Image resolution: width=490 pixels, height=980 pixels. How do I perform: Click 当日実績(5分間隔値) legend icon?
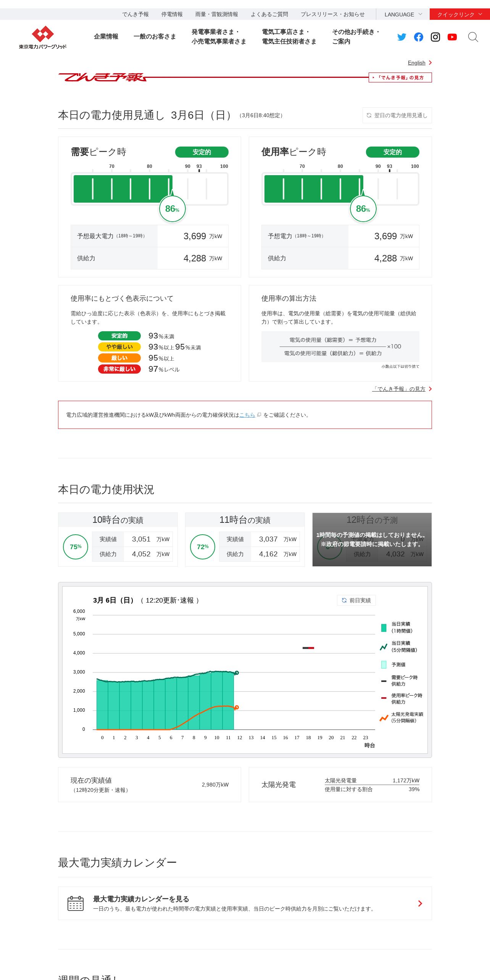[x=384, y=647]
